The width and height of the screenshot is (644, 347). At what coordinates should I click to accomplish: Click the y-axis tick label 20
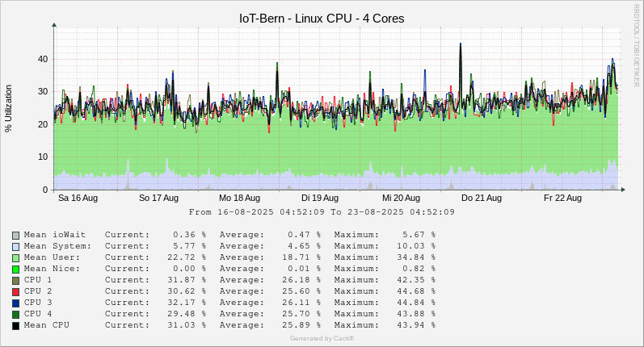click(43, 124)
